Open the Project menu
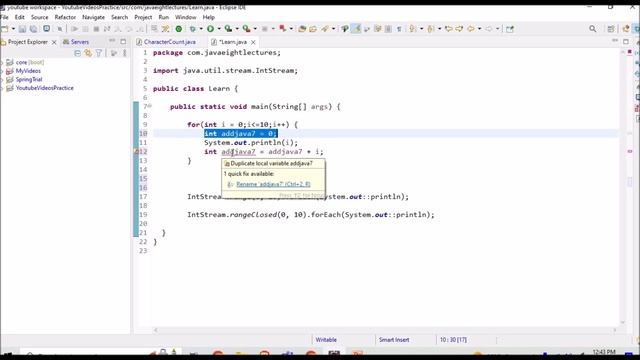 point(143,17)
